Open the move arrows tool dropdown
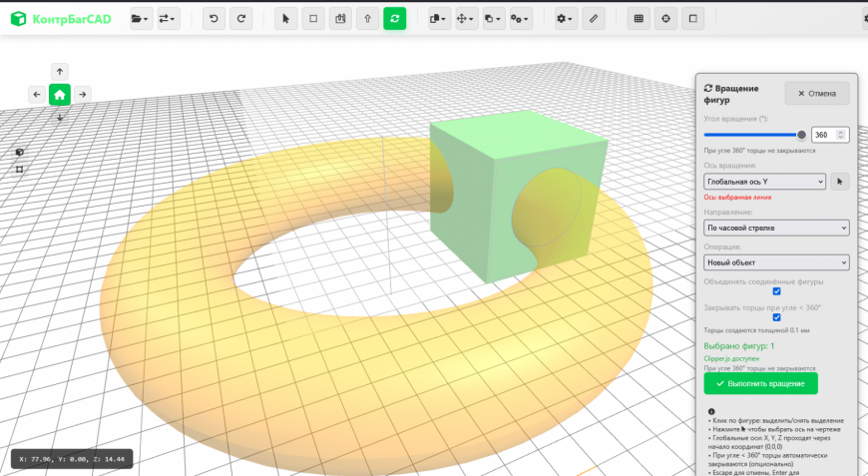 tap(467, 19)
